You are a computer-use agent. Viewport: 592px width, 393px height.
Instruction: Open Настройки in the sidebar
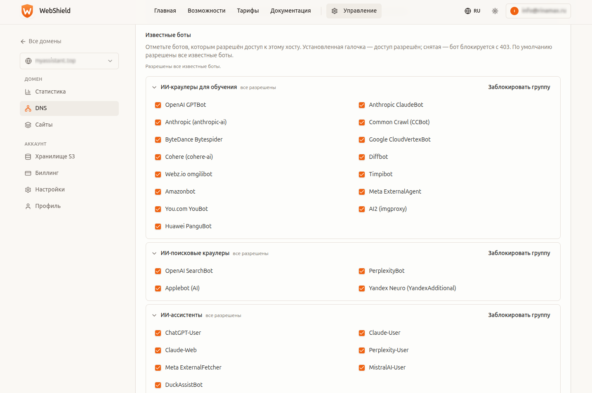click(x=69, y=190)
